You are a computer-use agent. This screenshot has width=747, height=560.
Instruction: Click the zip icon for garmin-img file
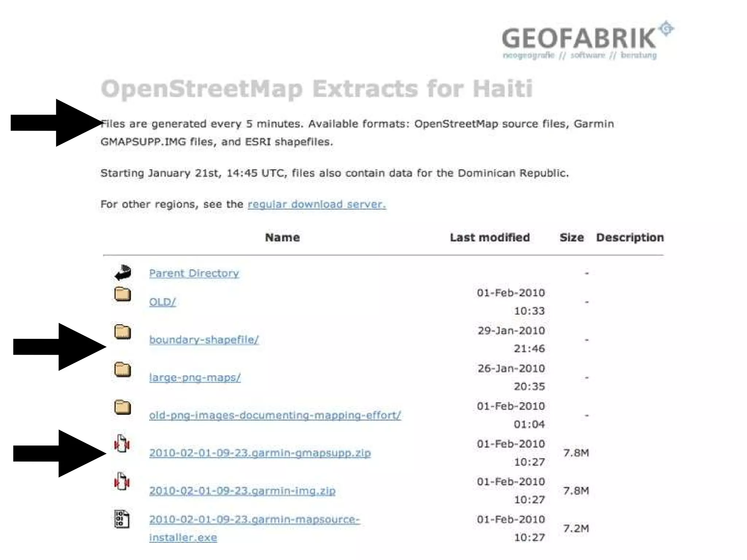(122, 482)
